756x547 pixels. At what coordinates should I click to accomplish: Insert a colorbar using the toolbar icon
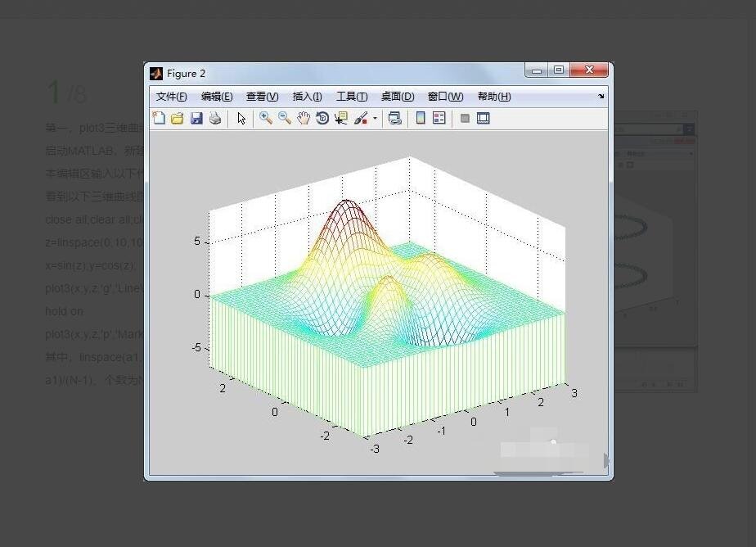tap(421, 118)
